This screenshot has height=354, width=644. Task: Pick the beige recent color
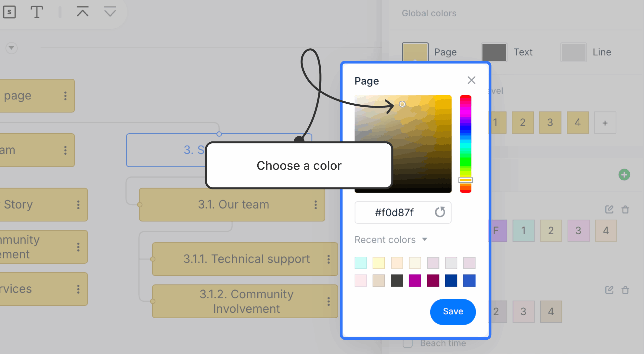tap(379, 281)
